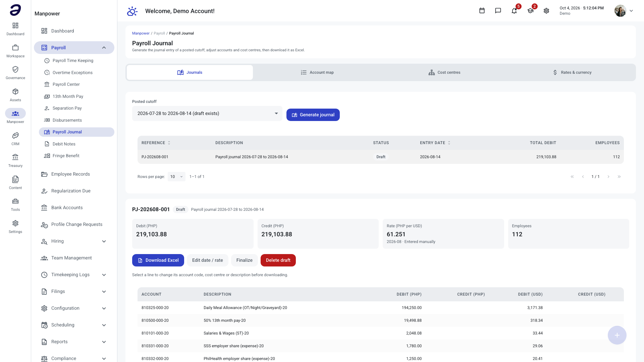Click the Generate journal button
Viewport: 644px width, 362px height.
[x=313, y=115]
